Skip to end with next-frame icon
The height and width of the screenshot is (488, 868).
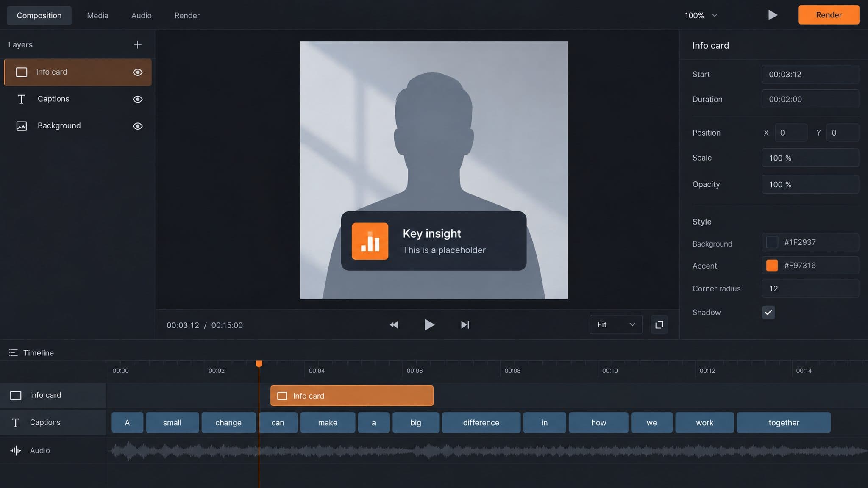coord(465,325)
